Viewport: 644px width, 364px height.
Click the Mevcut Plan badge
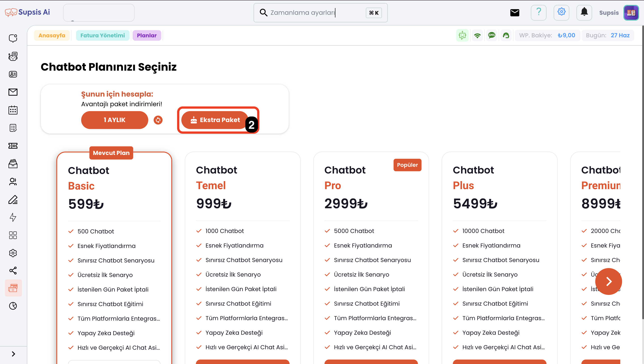tap(111, 153)
